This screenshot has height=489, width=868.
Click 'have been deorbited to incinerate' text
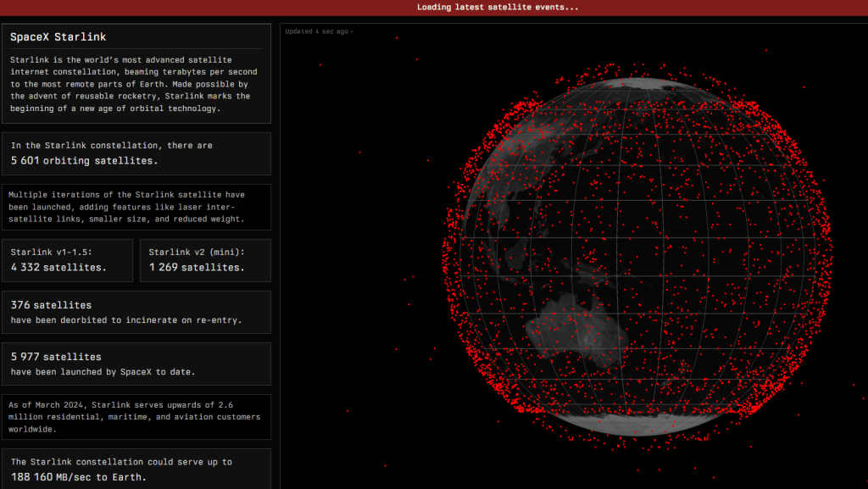[x=126, y=320]
